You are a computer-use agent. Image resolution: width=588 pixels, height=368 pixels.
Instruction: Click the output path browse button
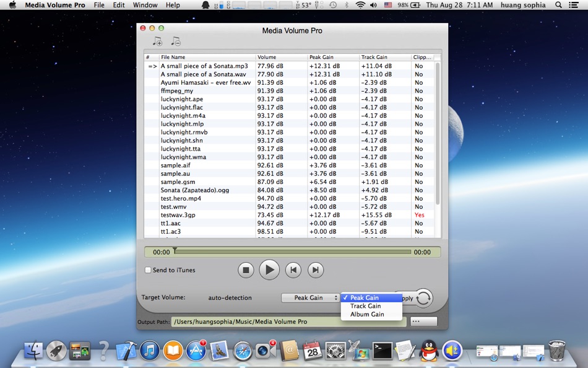click(x=424, y=322)
